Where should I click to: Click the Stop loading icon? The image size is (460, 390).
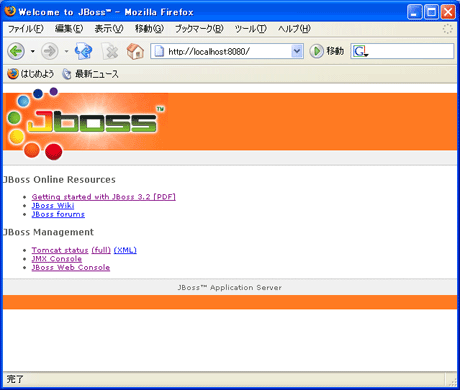point(110,52)
